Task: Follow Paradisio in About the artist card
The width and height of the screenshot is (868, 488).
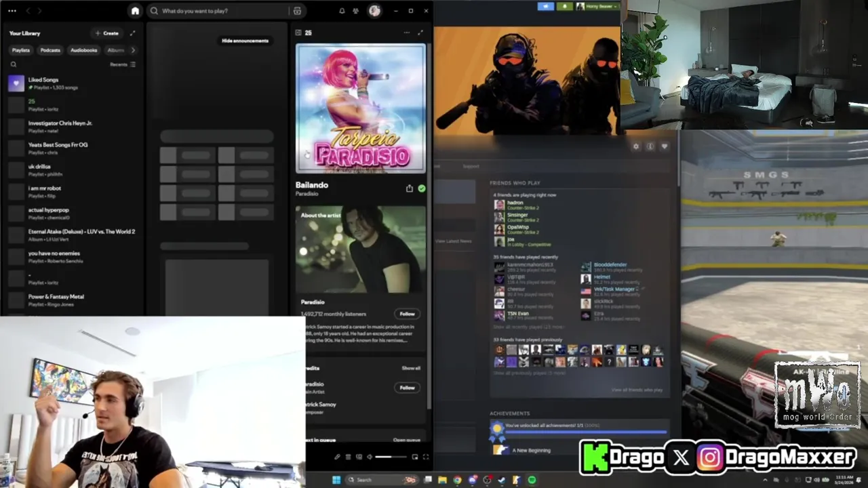Action: (407, 314)
